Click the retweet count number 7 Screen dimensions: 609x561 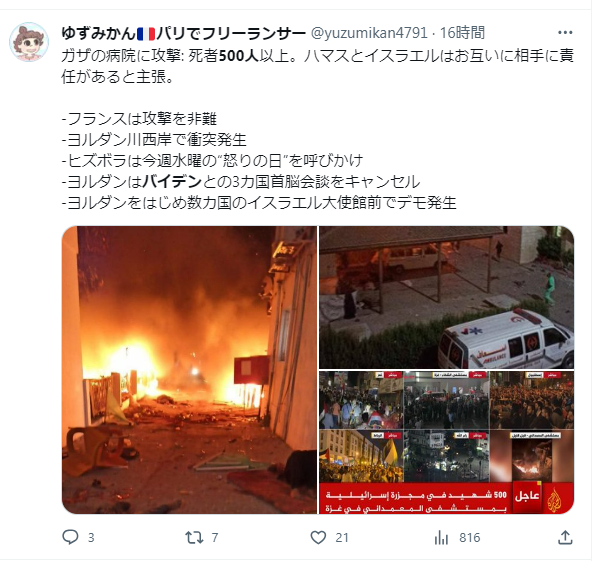click(215, 538)
